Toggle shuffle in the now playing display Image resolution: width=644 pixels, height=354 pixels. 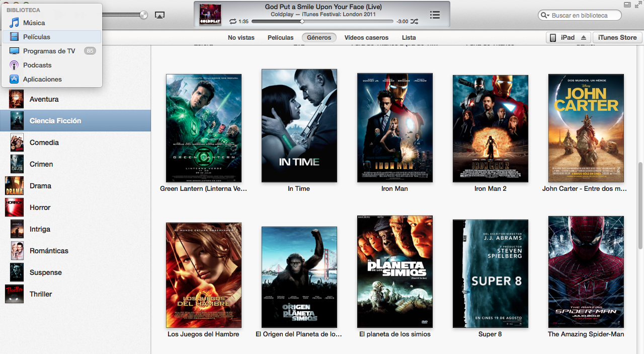414,22
